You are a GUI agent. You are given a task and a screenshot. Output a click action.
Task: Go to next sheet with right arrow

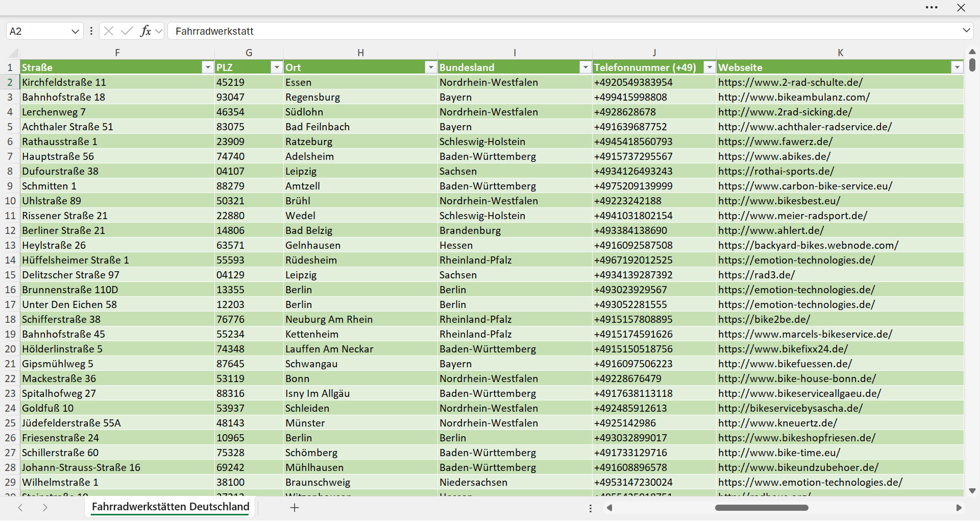(x=45, y=508)
